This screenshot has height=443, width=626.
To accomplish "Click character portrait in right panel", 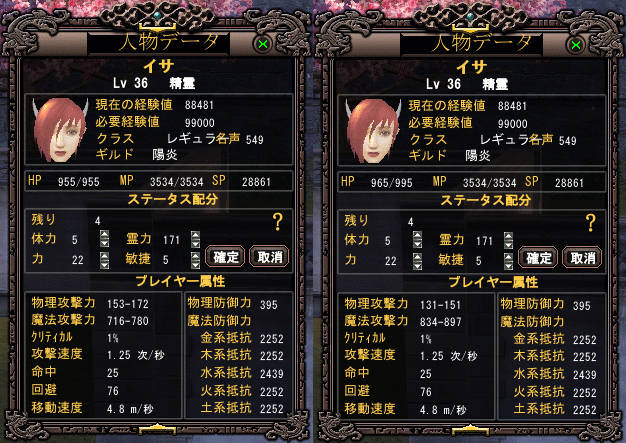I will point(373,131).
